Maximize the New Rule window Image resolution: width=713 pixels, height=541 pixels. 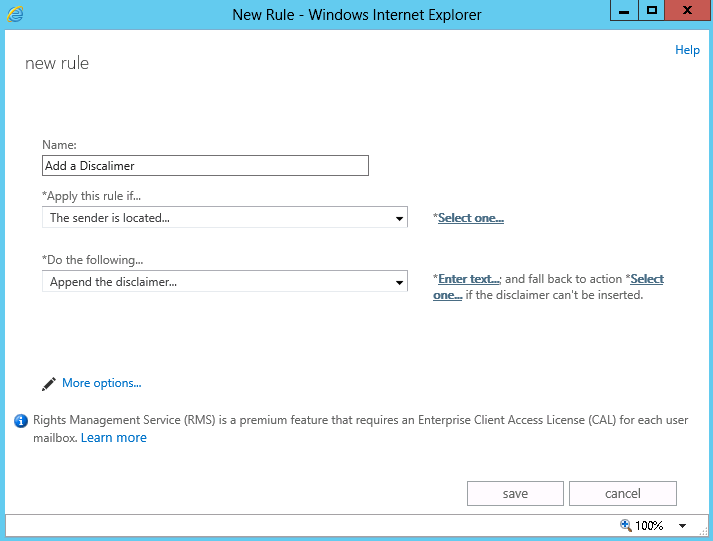pyautogui.click(x=652, y=10)
